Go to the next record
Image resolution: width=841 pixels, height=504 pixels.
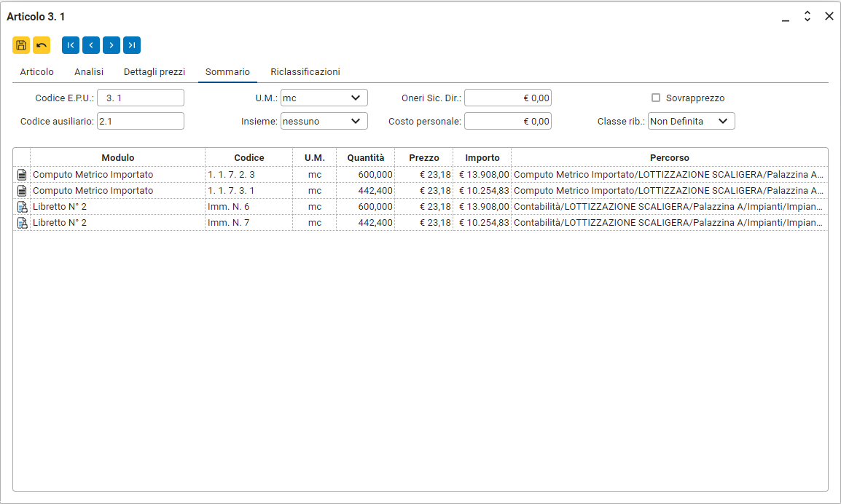coord(112,45)
